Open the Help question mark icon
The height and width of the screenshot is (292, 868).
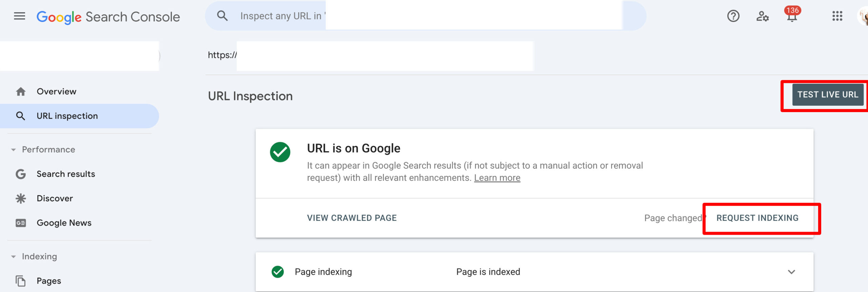[733, 16]
